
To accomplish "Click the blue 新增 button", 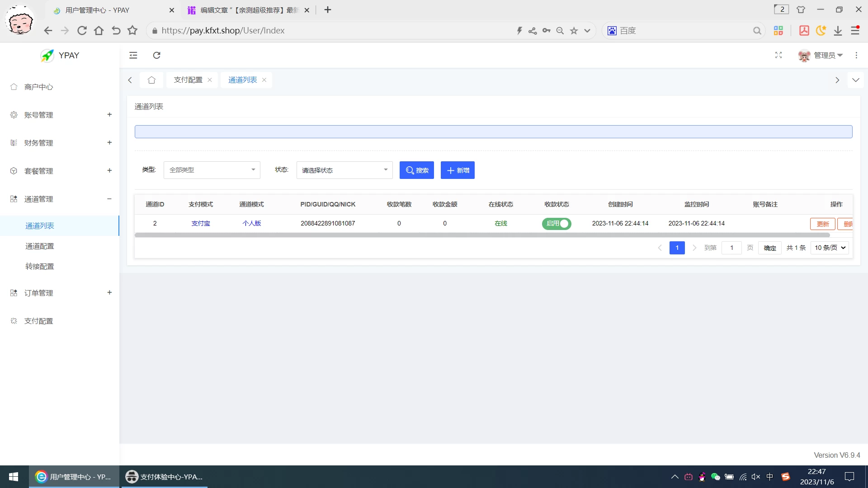I will click(x=458, y=170).
